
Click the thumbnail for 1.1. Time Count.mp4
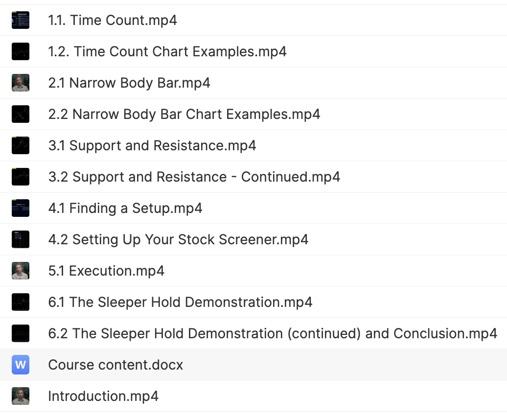(x=21, y=20)
